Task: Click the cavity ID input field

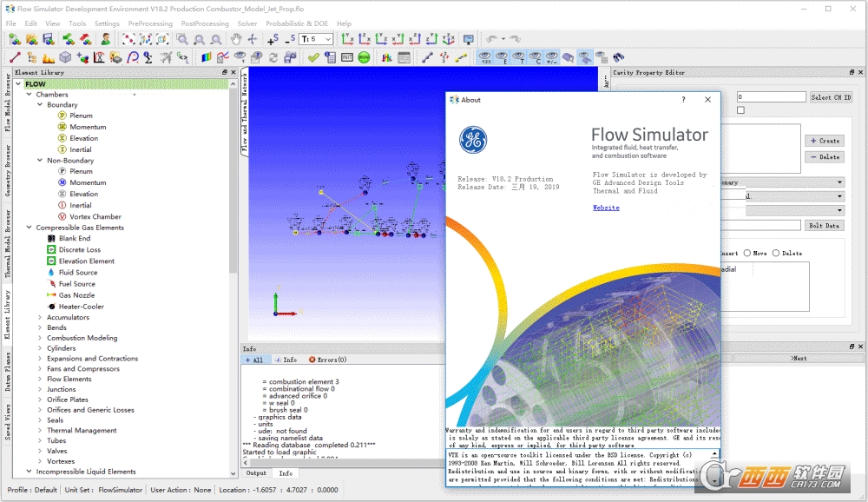Action: coord(771,97)
